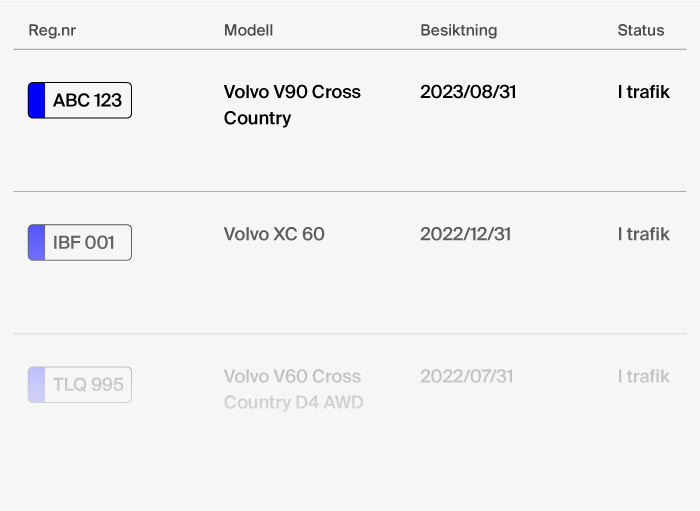
Task: Click the faded blue strip on TLQ 995 plate
Action: [37, 385]
